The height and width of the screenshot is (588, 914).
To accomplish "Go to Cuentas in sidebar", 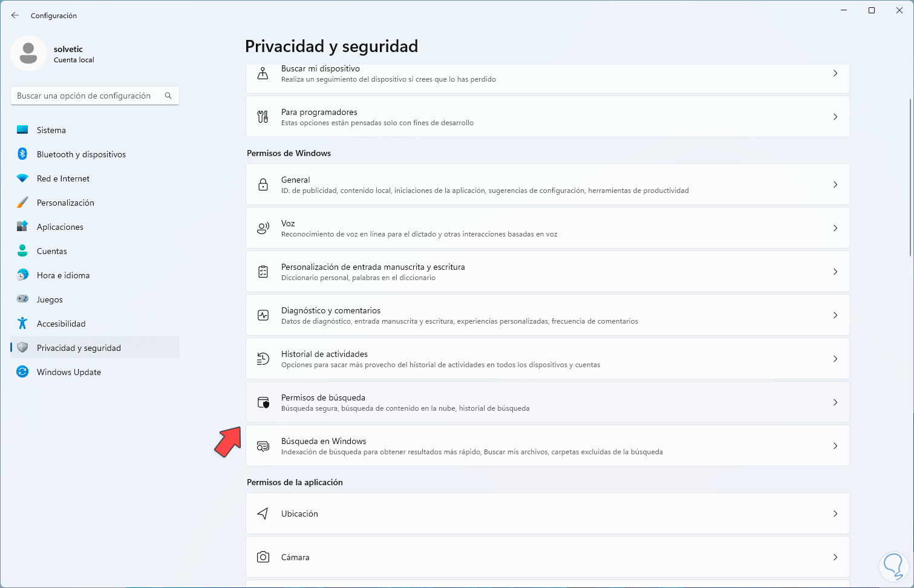I will (x=52, y=251).
